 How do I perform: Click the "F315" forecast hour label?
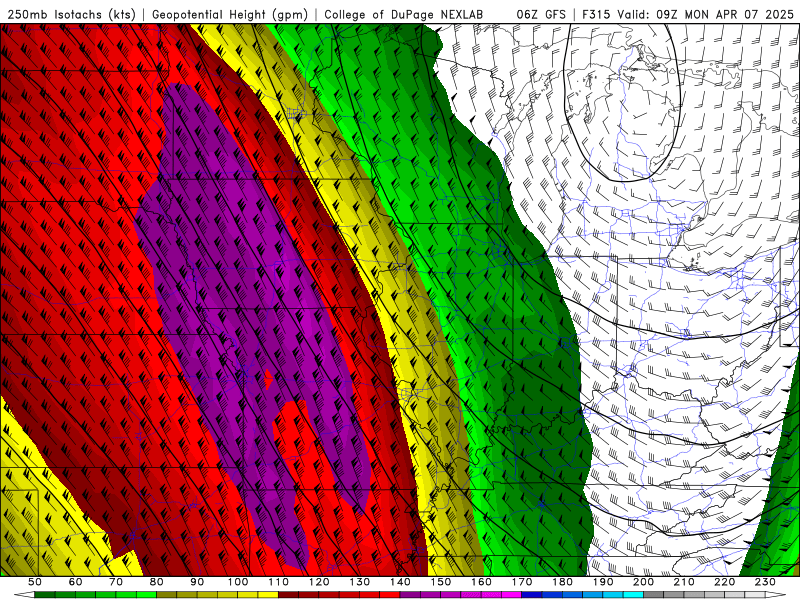click(x=596, y=14)
